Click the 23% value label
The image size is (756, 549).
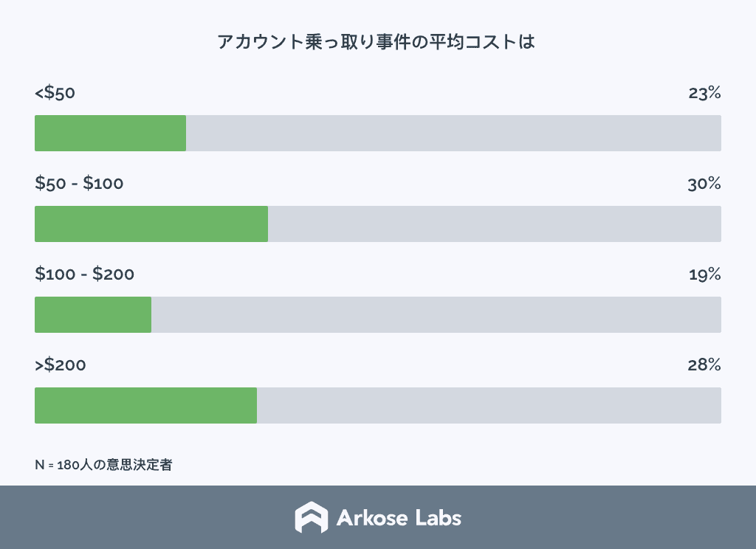704,92
